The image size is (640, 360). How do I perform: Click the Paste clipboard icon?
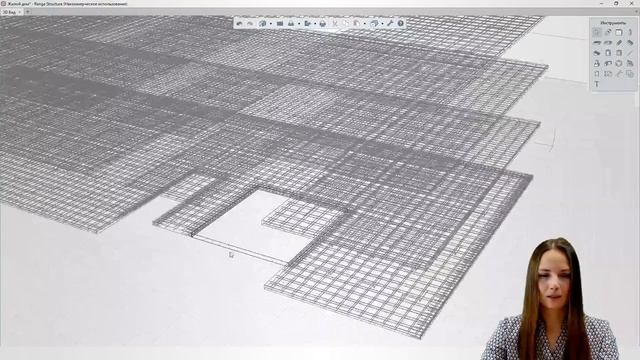point(357,24)
